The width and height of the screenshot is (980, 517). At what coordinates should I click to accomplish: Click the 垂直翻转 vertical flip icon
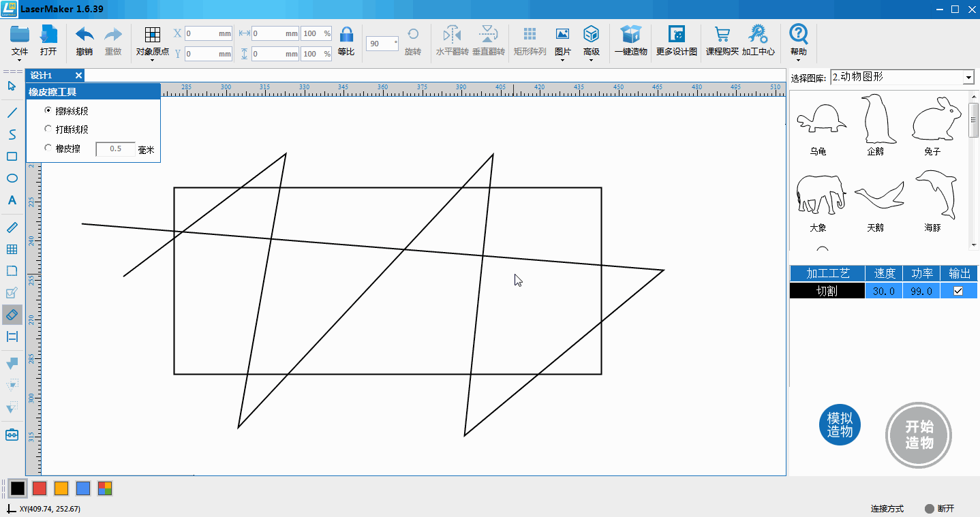click(x=489, y=34)
